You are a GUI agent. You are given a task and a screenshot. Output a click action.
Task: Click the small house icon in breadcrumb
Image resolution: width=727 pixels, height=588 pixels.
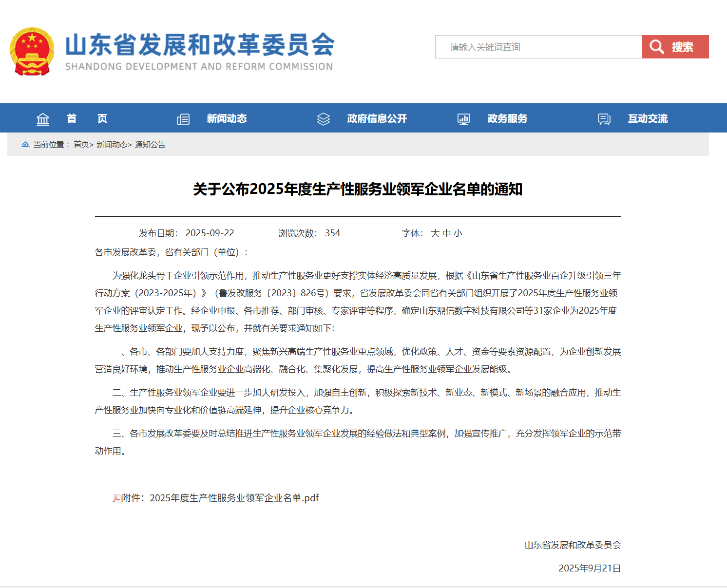click(x=25, y=145)
